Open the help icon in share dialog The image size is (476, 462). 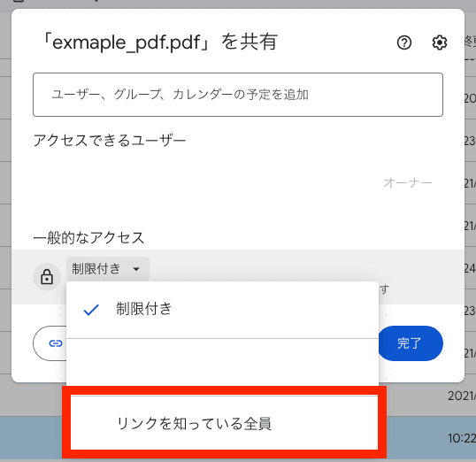pyautogui.click(x=404, y=42)
